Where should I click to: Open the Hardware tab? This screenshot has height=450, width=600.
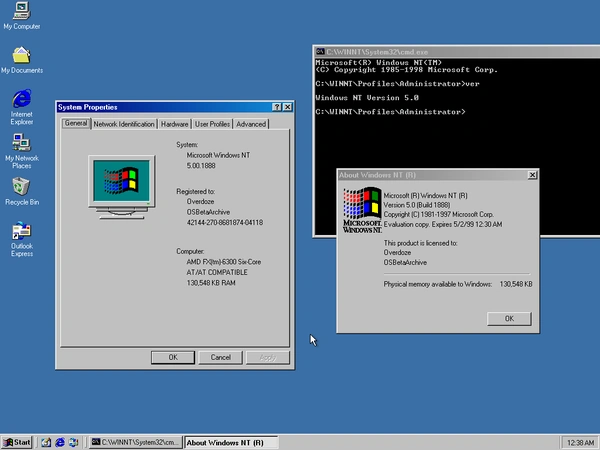tap(174, 124)
